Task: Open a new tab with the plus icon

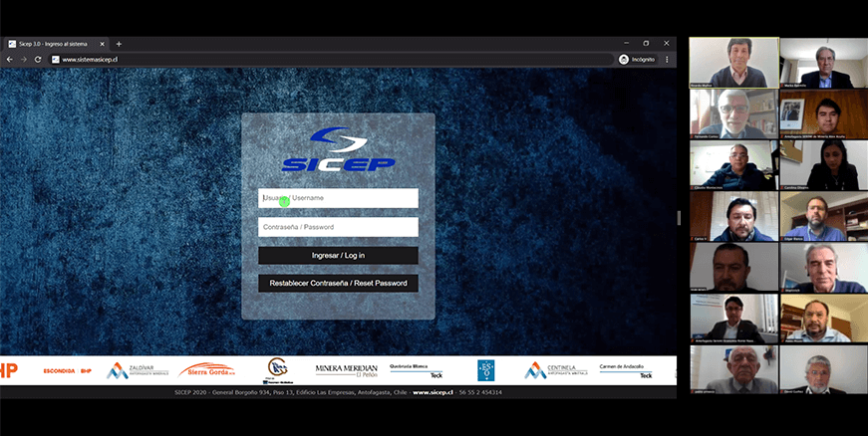Action: (119, 44)
